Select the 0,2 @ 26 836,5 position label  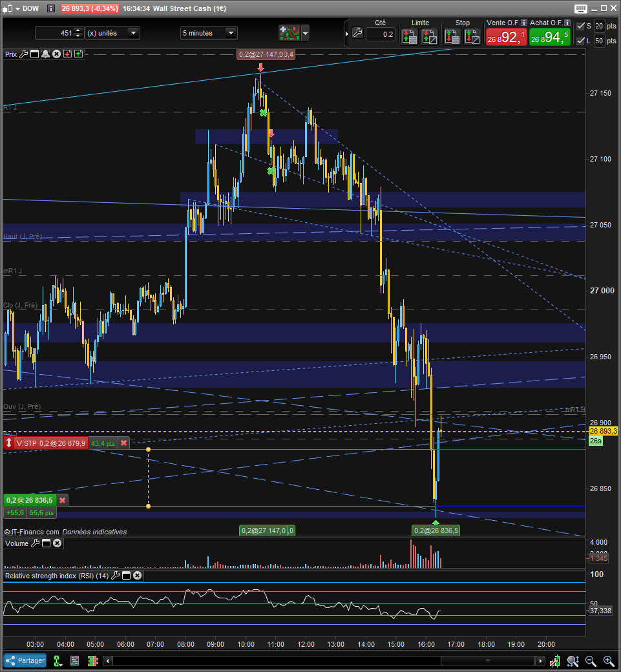tap(30, 500)
